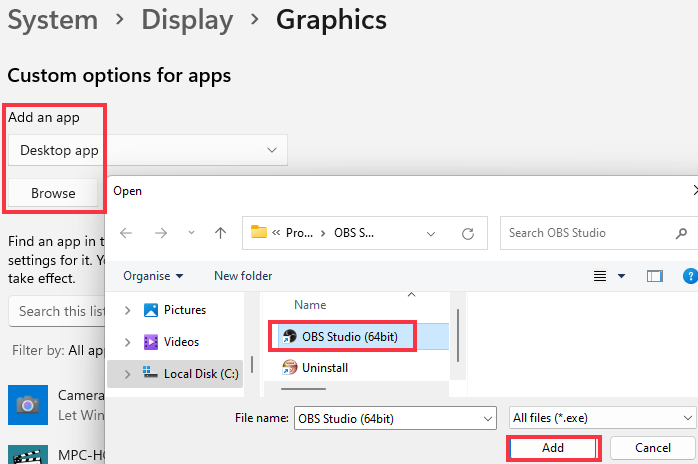Toggle the preview pane icon
This screenshot has width=698, height=464.
655,276
